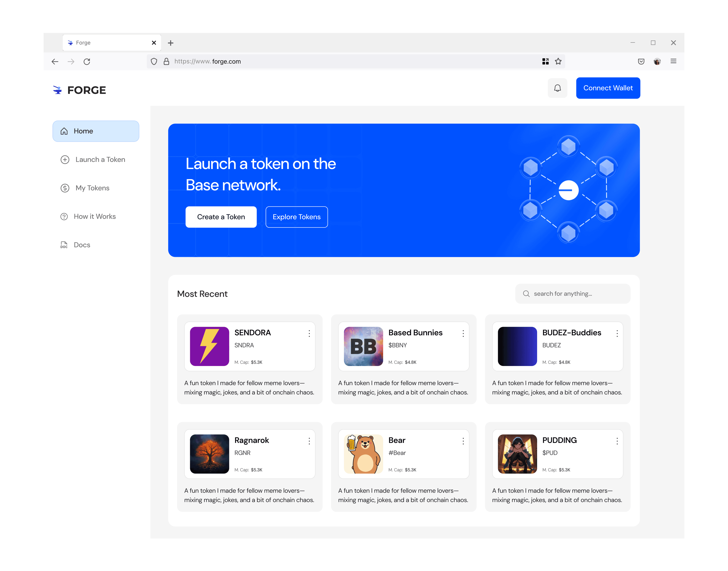
Task: Click the Ragnarok token name
Action: (252, 440)
